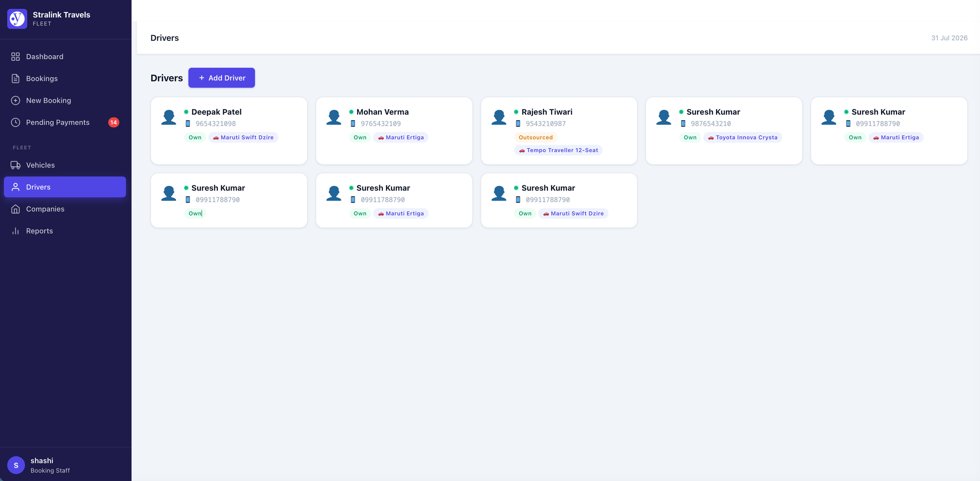Click the name Rajesh Tiwari
The height and width of the screenshot is (481, 980).
point(547,112)
